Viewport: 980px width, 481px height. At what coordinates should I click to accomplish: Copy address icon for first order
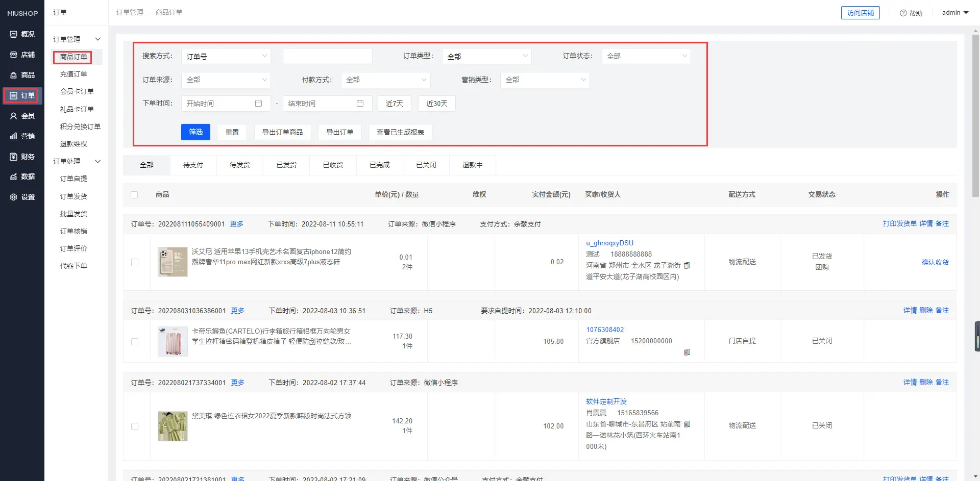[687, 265]
